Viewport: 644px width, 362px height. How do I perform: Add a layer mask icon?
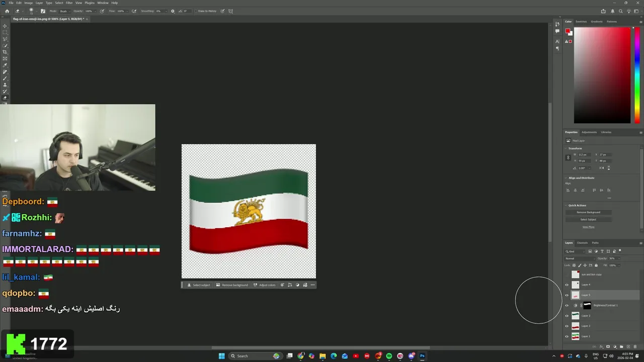[x=608, y=346]
